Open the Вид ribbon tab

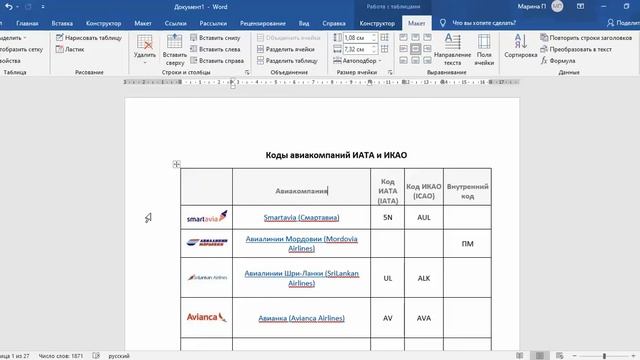coord(304,23)
